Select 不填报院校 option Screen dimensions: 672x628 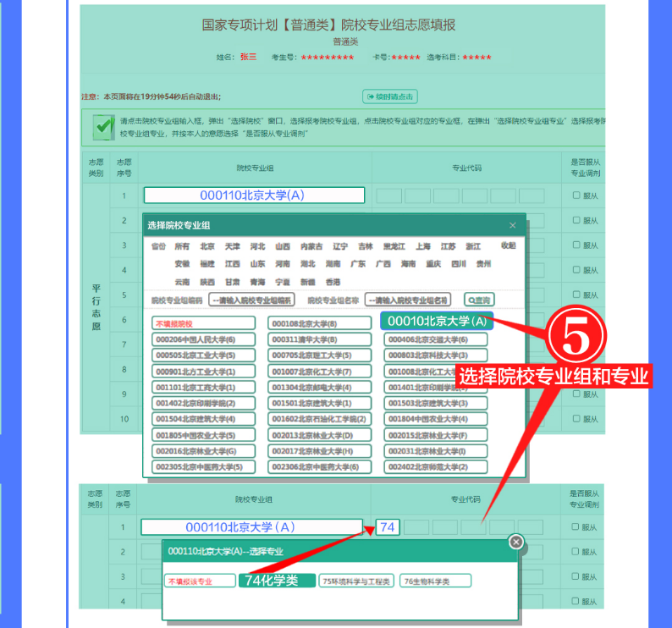[204, 323]
